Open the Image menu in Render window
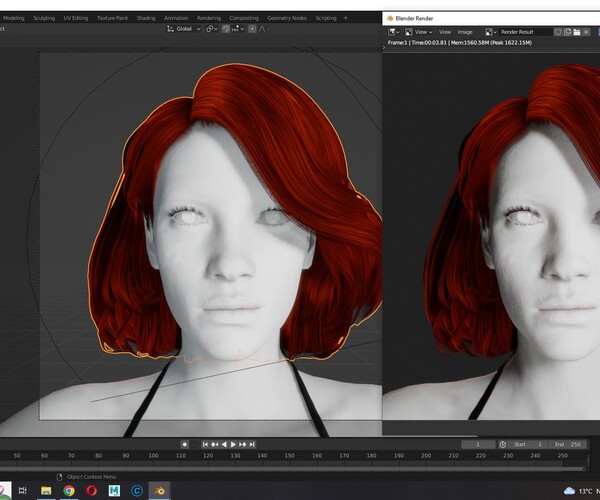Image resolution: width=600 pixels, height=500 pixels. 465,32
